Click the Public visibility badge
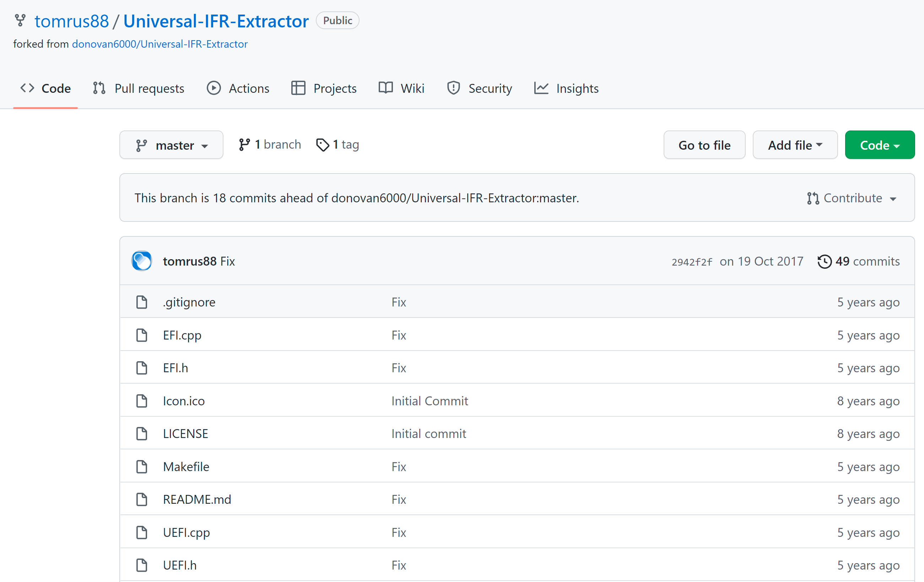This screenshot has height=582, width=924. [x=337, y=20]
